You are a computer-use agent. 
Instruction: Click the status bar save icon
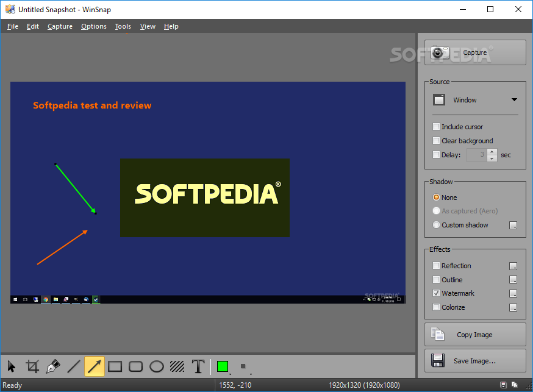click(x=504, y=385)
